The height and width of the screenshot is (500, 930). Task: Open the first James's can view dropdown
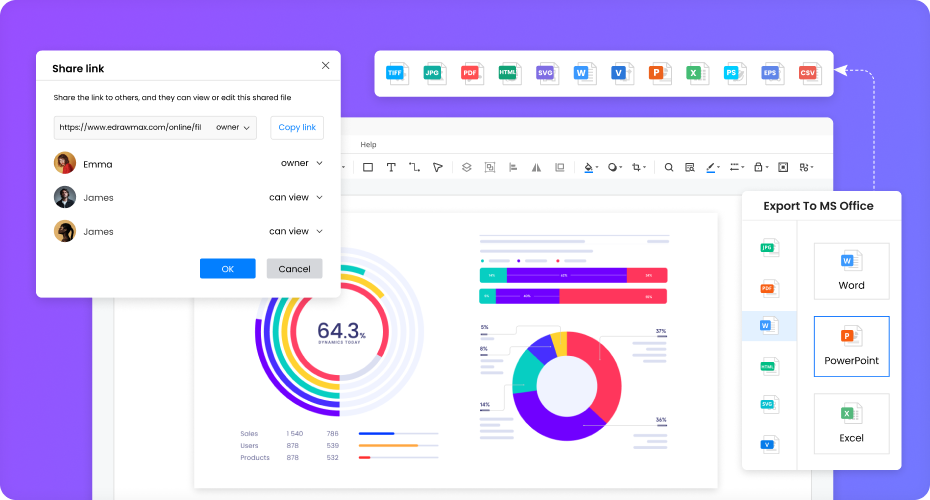click(x=296, y=197)
